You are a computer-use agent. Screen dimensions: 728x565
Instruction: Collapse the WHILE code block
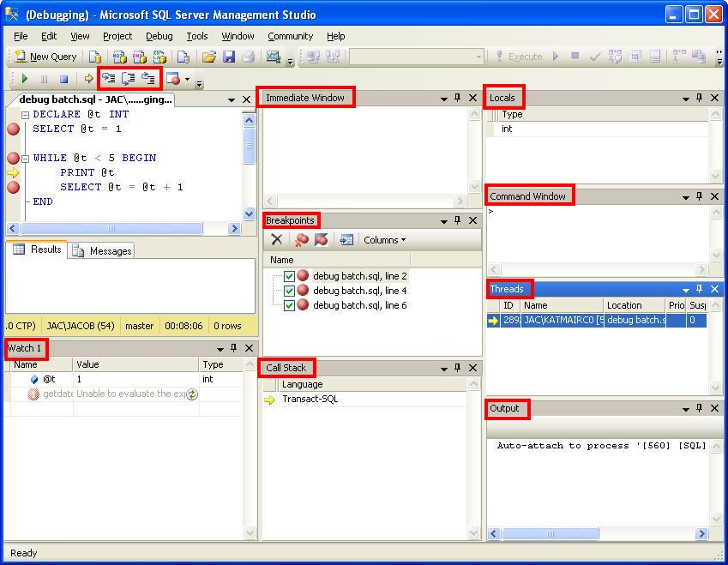tap(26, 159)
